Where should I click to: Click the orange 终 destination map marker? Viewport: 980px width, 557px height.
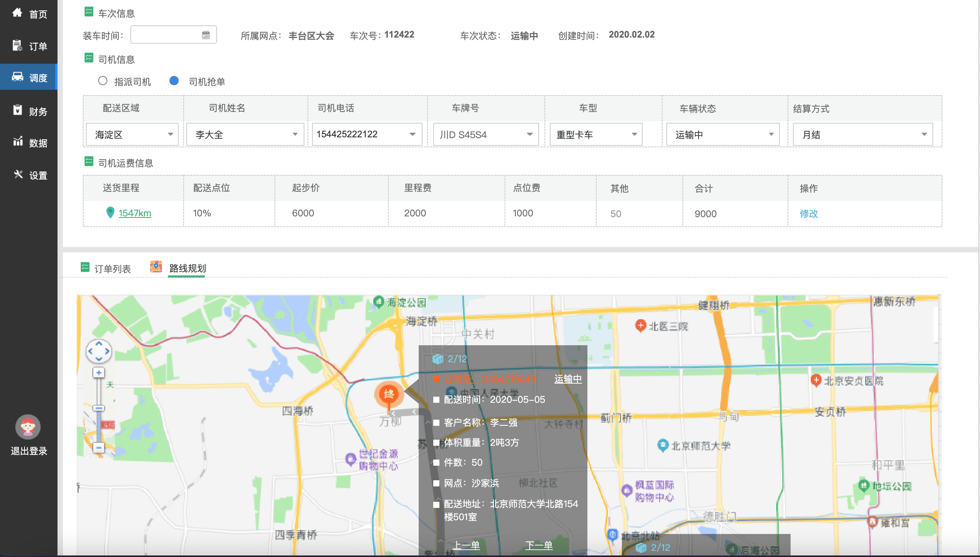coord(389,395)
